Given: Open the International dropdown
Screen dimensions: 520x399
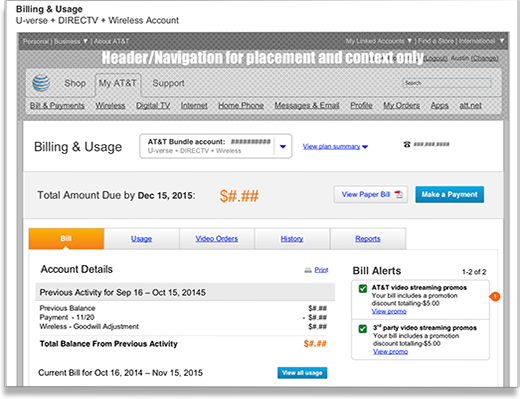Looking at the screenshot, I should 481,41.
